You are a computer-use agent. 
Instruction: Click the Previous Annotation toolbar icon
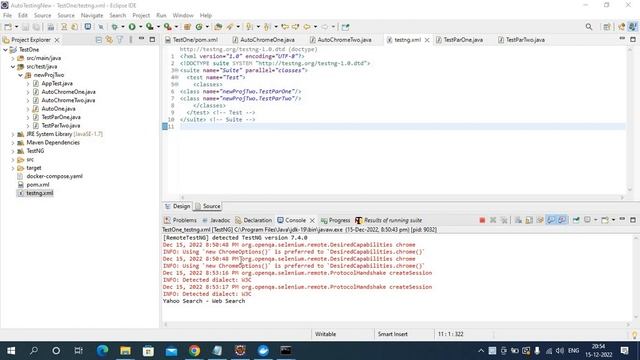pyautogui.click(x=267, y=27)
